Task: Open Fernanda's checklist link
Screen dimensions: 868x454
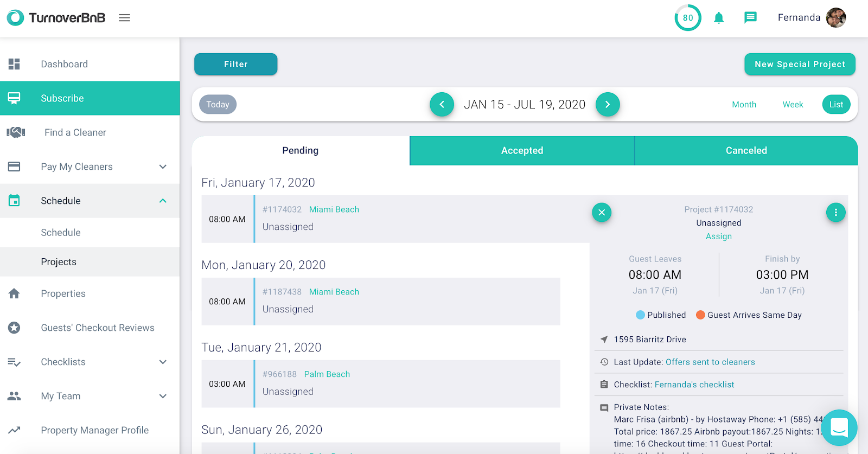Action: click(x=694, y=385)
